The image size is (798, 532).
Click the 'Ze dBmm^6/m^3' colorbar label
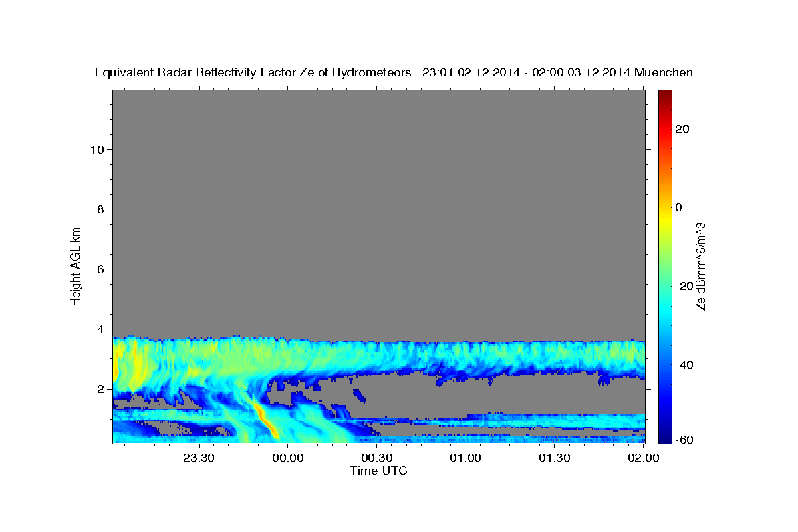(x=700, y=266)
